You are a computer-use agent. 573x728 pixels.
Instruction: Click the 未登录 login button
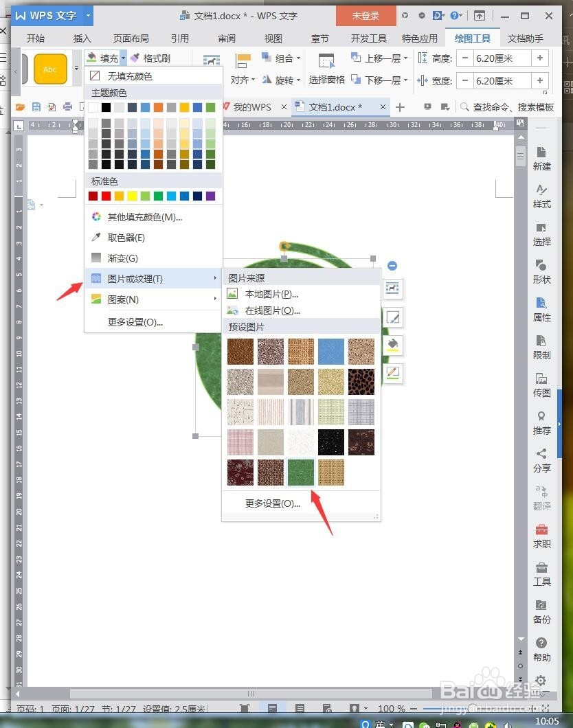point(366,15)
